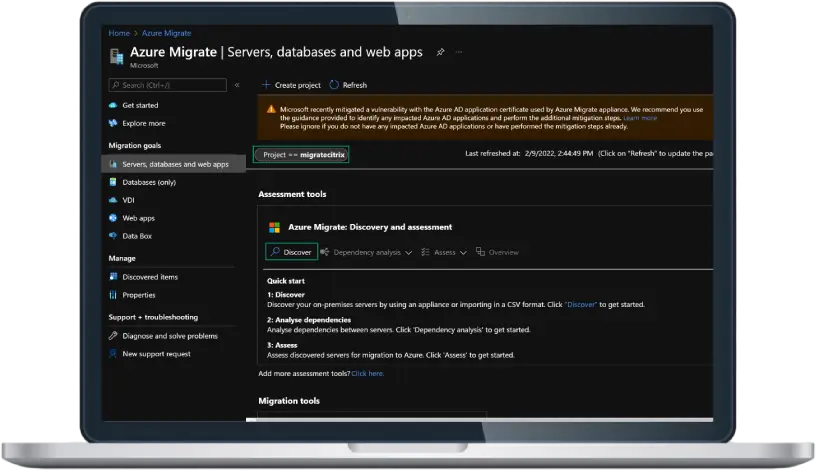Screen dimensions: 816x470
Task: Open Project == migratecitrix filter
Action: pos(301,155)
